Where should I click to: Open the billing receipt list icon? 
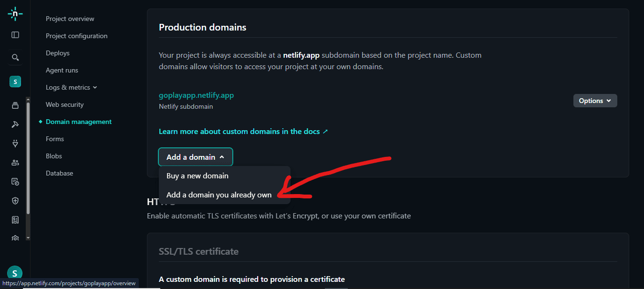pyautogui.click(x=15, y=220)
